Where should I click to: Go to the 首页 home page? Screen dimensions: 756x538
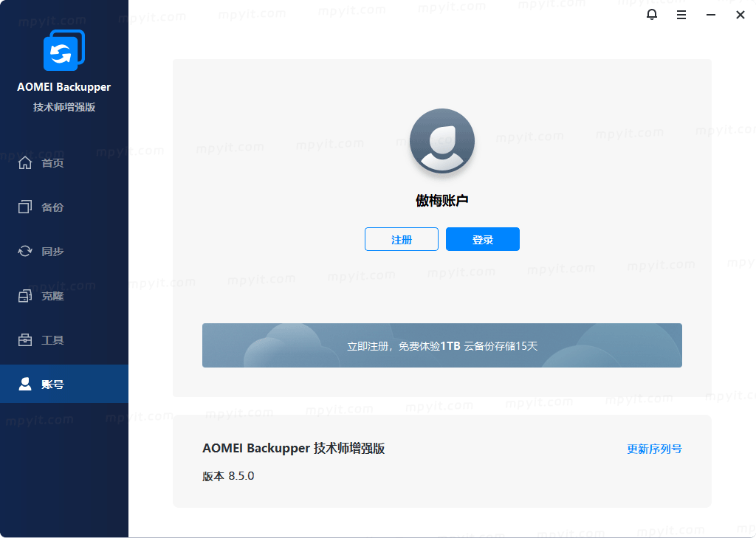(x=64, y=163)
